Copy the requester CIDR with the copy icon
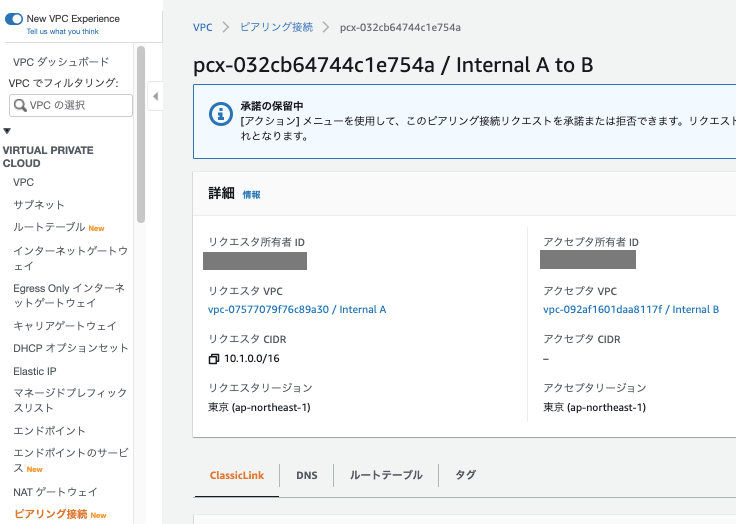 [x=214, y=359]
